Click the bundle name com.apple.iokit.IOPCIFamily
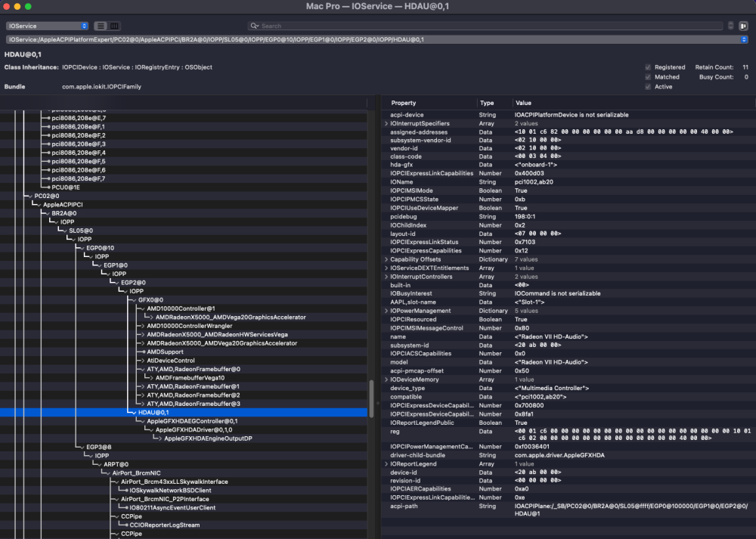 [102, 87]
